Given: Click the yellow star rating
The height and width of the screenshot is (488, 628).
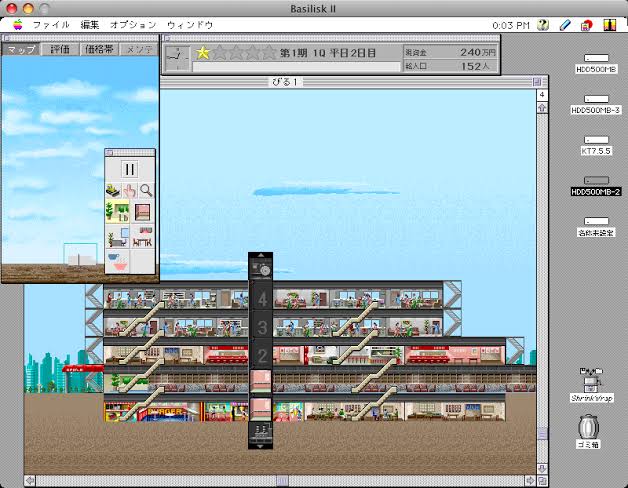Looking at the screenshot, I should [x=203, y=53].
